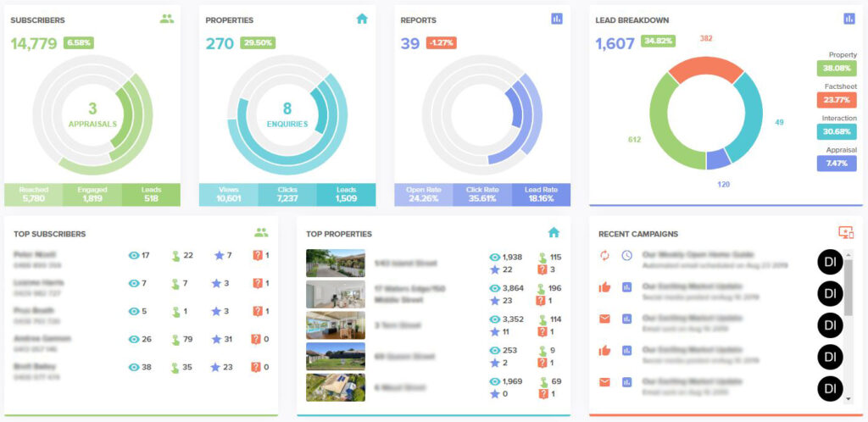Screen dimensions: 868x422
Task: Click the Interaction 30.68% legend badge
Action: pyautogui.click(x=837, y=131)
